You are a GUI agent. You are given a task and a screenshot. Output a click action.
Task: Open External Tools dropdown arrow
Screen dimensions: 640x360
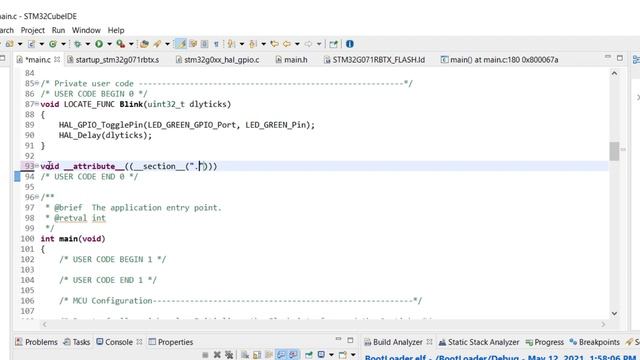131,44
